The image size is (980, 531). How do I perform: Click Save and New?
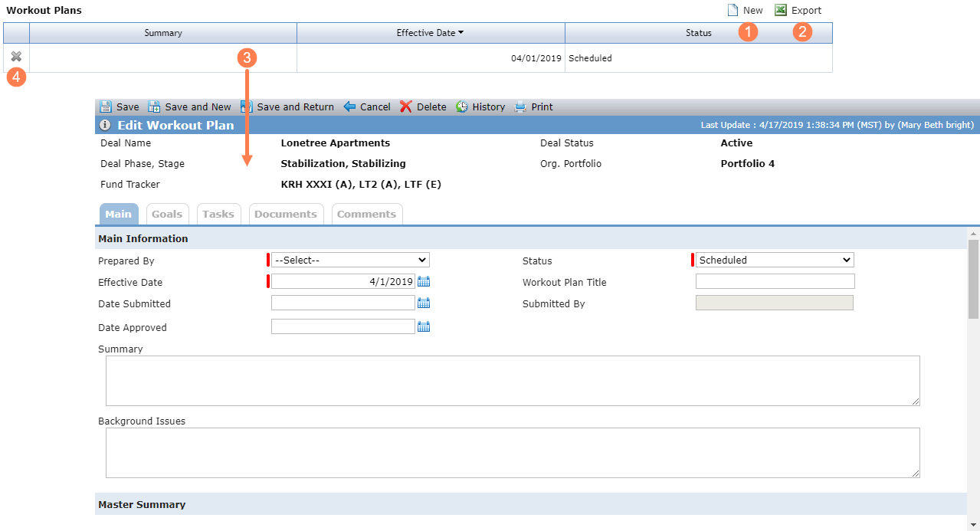click(189, 107)
